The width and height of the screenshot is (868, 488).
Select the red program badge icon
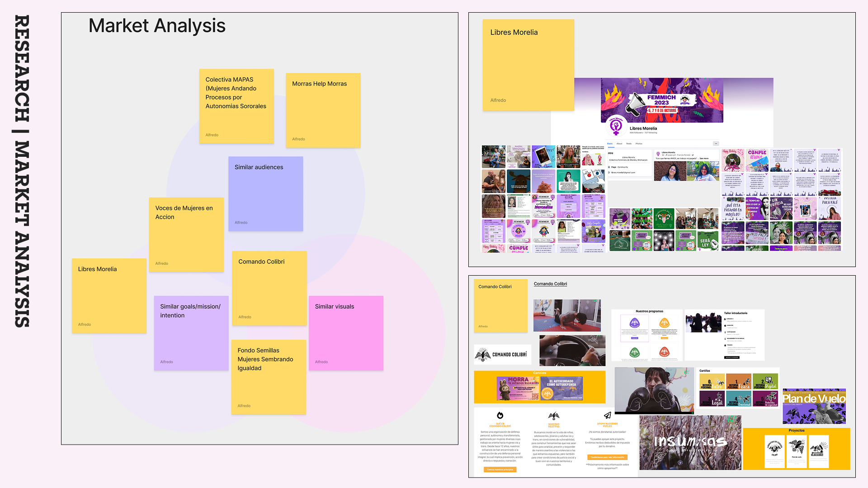click(664, 352)
